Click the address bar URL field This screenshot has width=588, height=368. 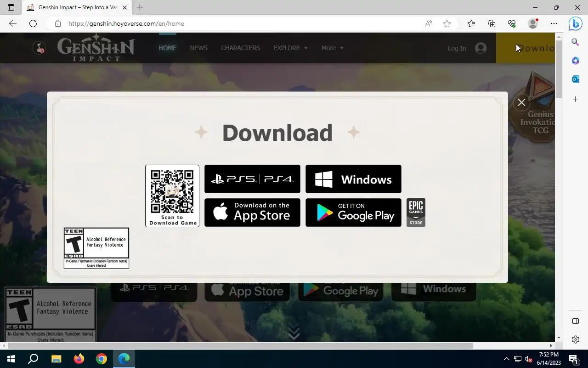239,23
